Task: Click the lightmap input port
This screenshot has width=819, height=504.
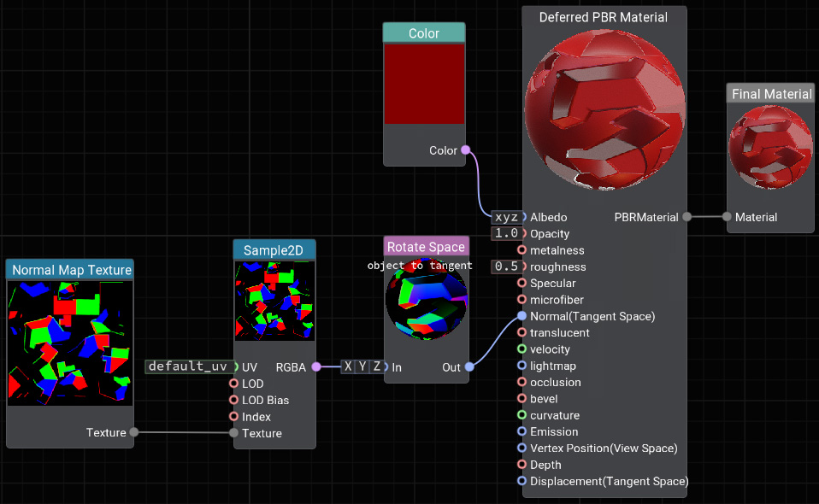Action: pos(521,366)
